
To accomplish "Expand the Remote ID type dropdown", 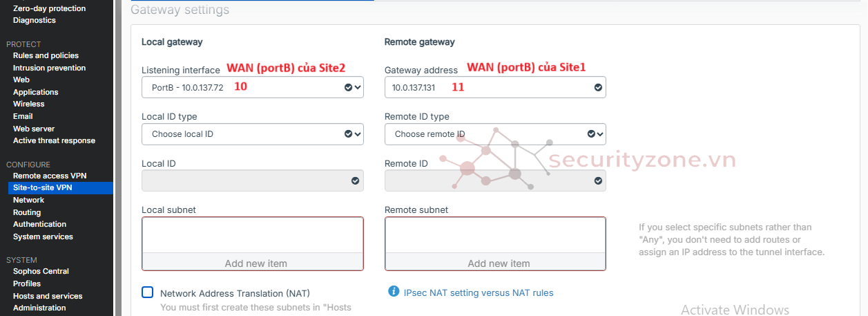I will pyautogui.click(x=494, y=134).
